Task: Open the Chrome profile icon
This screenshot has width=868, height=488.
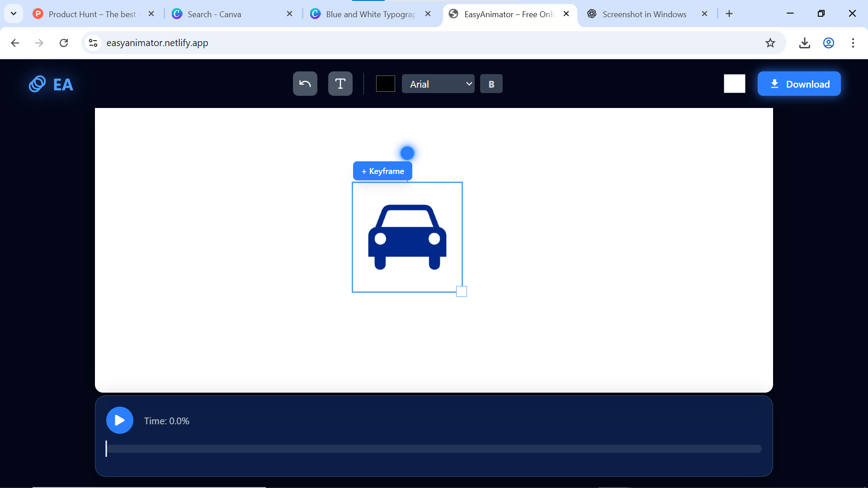Action: tap(829, 43)
